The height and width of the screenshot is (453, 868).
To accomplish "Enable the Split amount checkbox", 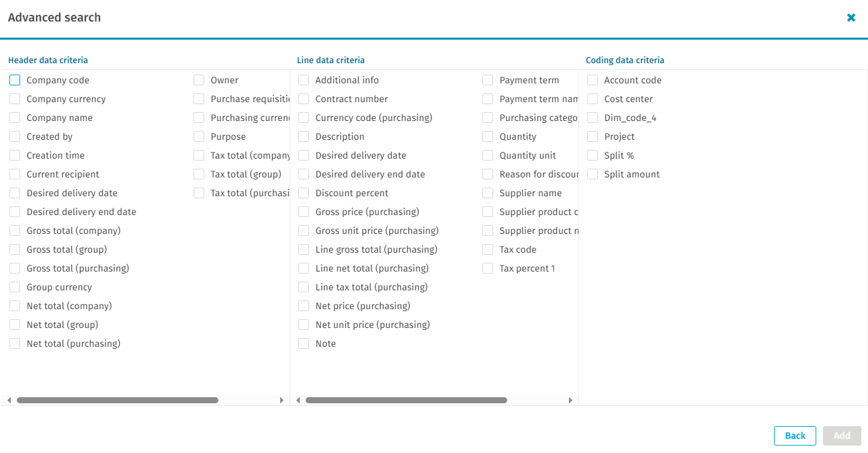I will pyautogui.click(x=593, y=174).
